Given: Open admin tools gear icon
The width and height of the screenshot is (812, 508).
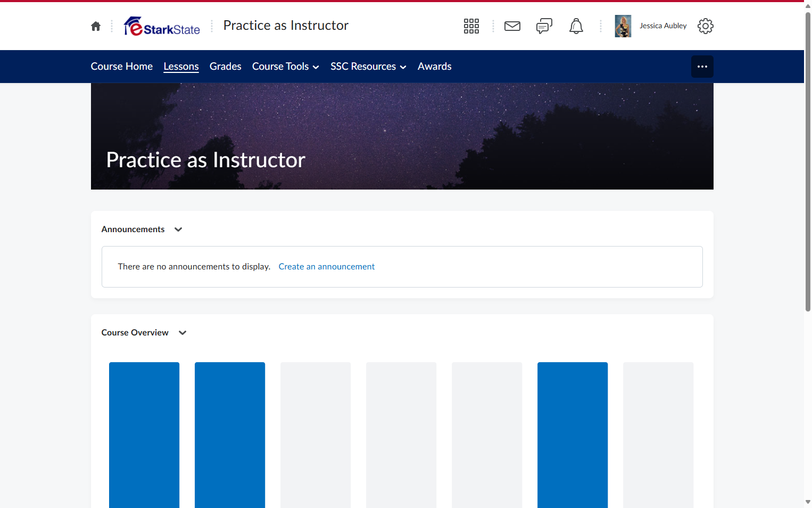Looking at the screenshot, I should click(706, 26).
